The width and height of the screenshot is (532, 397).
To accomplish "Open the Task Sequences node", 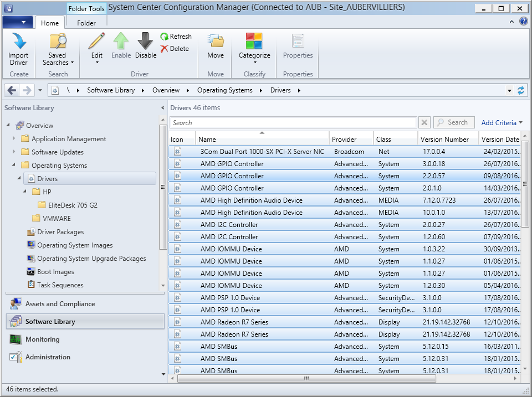I will [55, 285].
